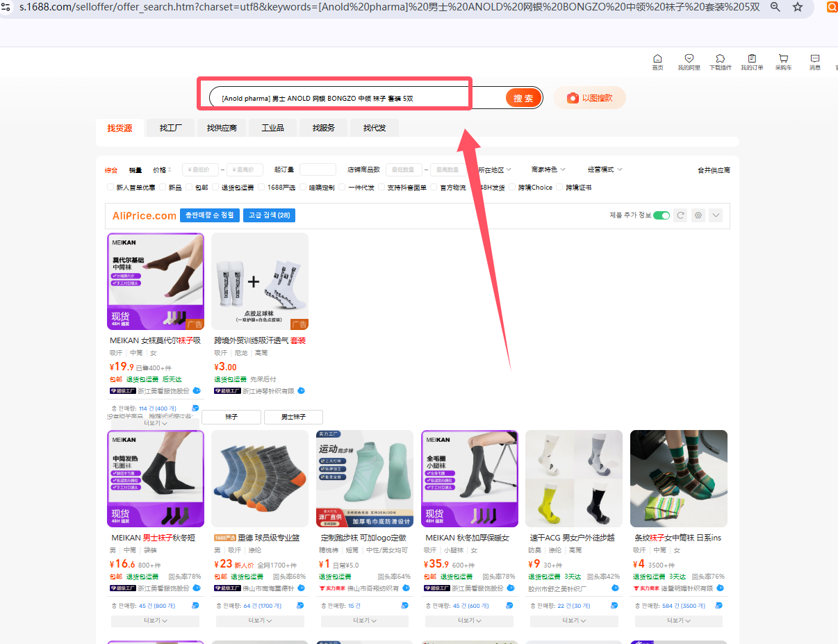The width and height of the screenshot is (838, 644).
Task: Click the icon next to 584 건 (3500 개)
Action: point(718,605)
